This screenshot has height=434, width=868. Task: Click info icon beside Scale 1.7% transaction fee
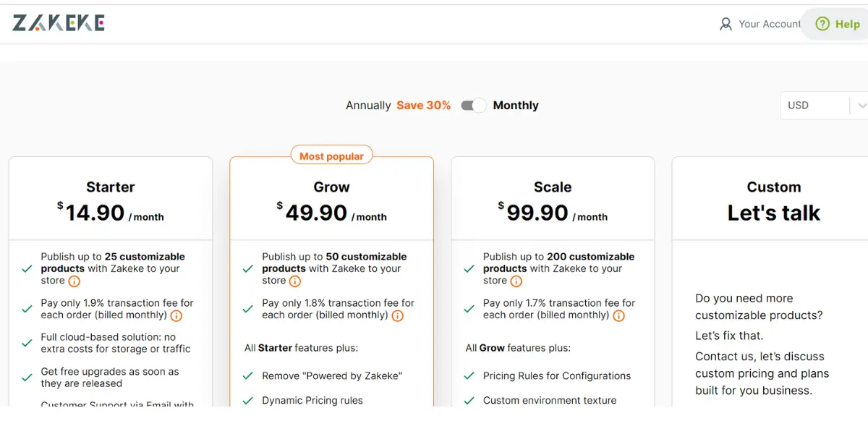[x=619, y=315]
